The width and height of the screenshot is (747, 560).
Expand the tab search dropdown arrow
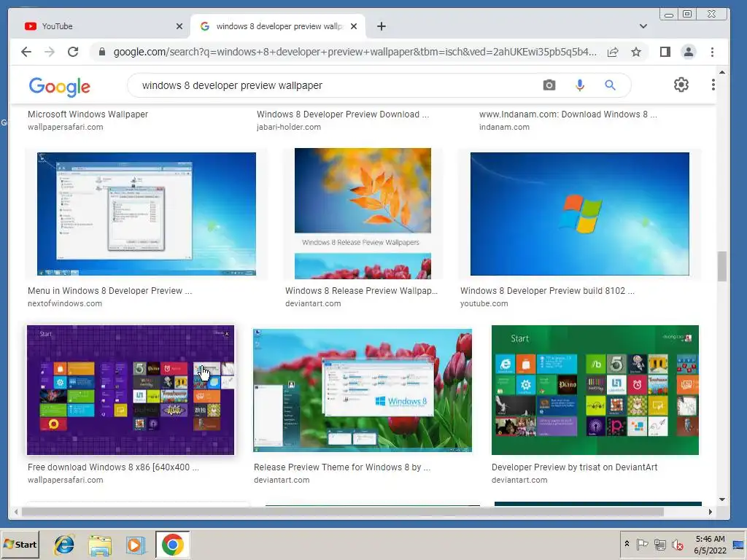pyautogui.click(x=643, y=26)
